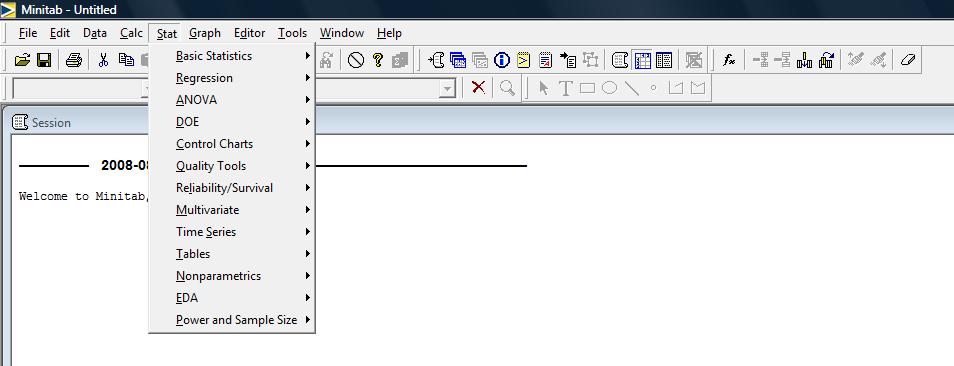The height and width of the screenshot is (366, 954).
Task: Open the Calc menu
Action: point(131,33)
